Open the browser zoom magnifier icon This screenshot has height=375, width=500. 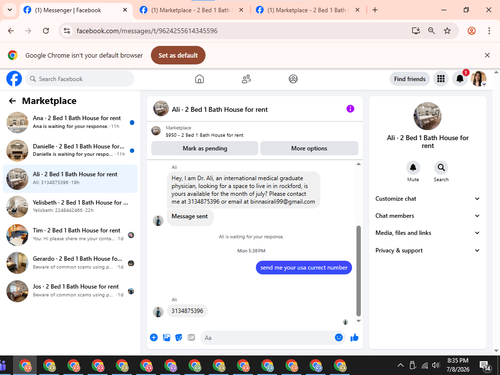pos(431,31)
